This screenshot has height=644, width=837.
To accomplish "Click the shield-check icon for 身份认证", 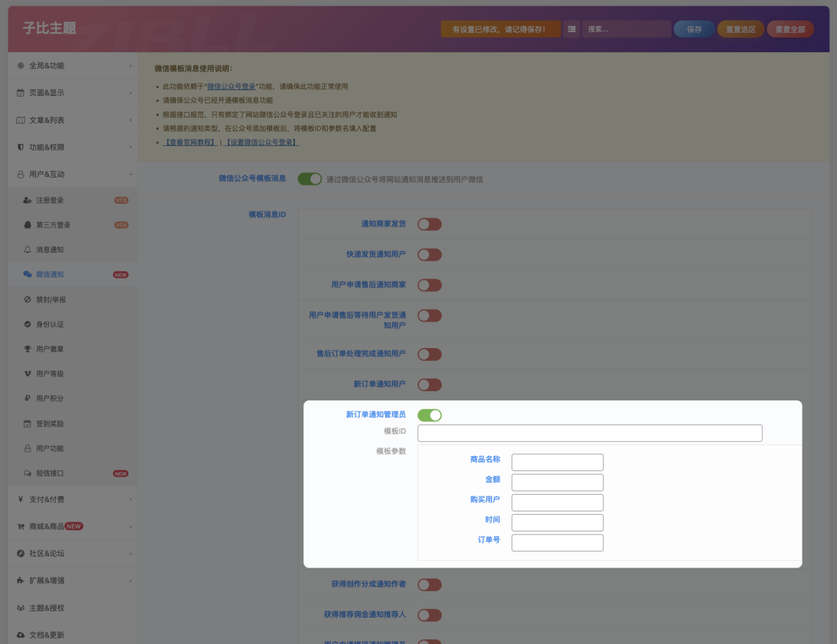I will [x=27, y=324].
